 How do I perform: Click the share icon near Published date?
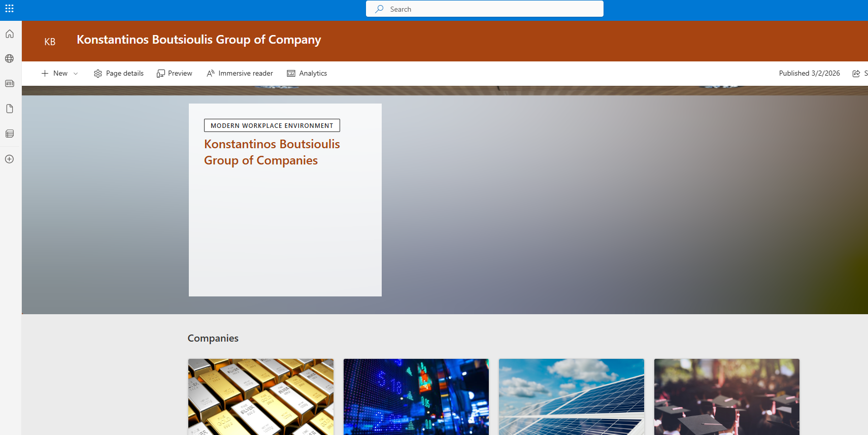(x=856, y=74)
